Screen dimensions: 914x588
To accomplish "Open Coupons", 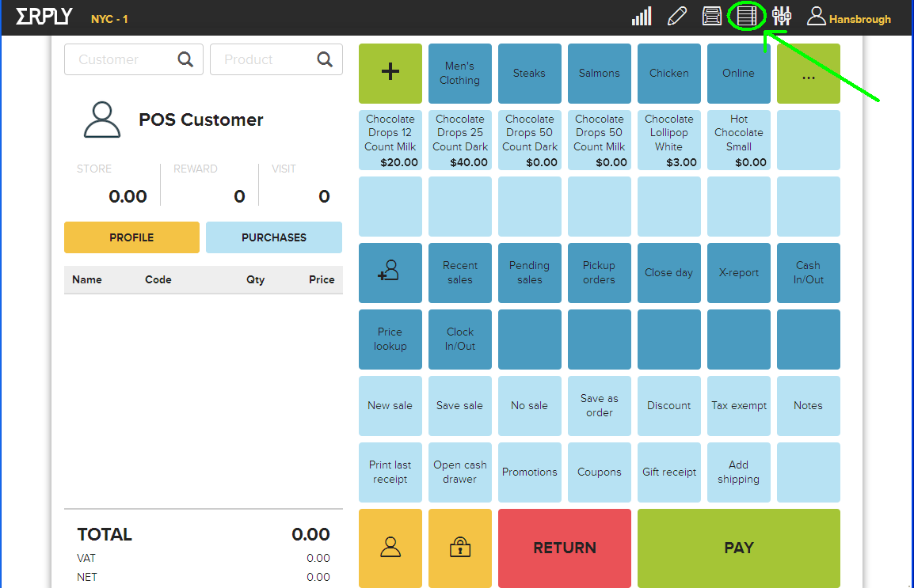I will coord(600,472).
